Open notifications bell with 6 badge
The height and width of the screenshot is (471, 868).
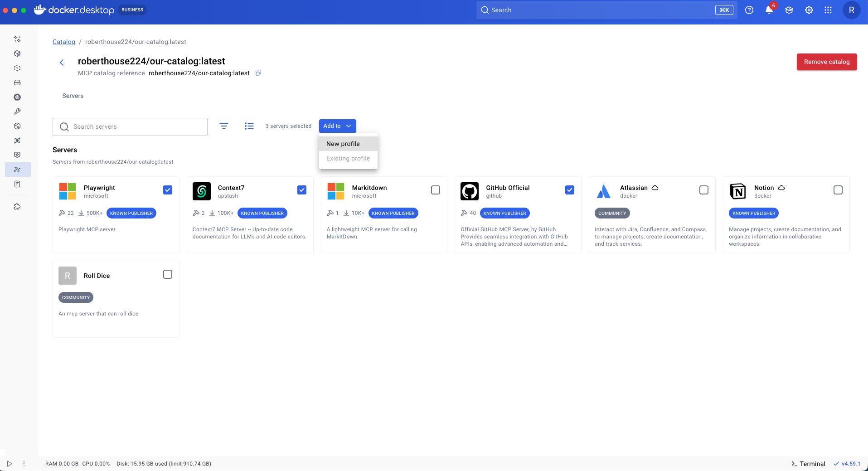[x=769, y=10]
